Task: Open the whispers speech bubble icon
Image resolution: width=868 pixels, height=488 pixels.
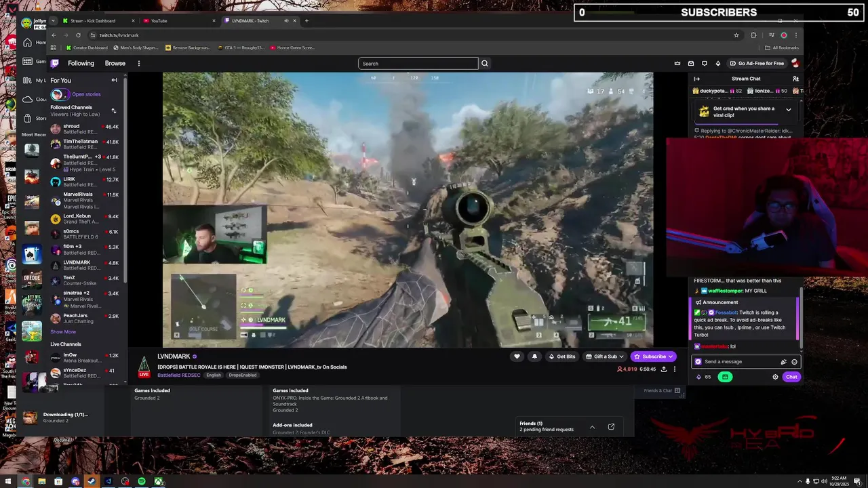Action: coord(705,63)
